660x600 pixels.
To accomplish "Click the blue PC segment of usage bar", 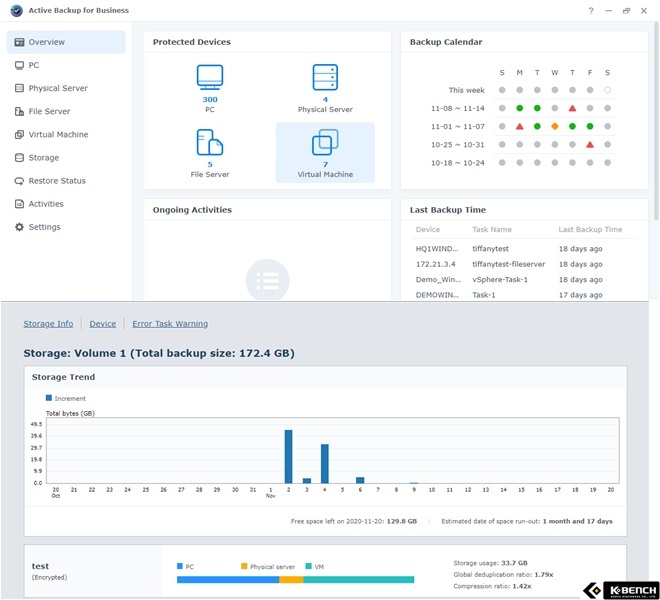I will pos(228,580).
